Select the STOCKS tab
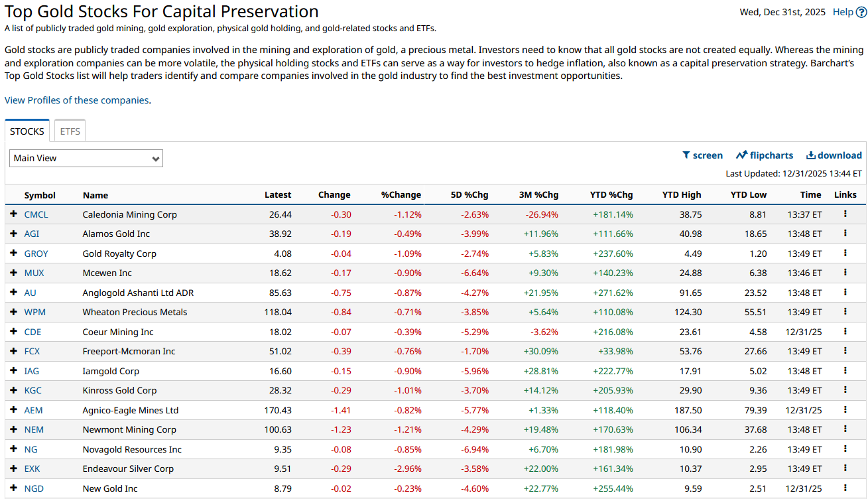The width and height of the screenshot is (868, 499). click(27, 131)
